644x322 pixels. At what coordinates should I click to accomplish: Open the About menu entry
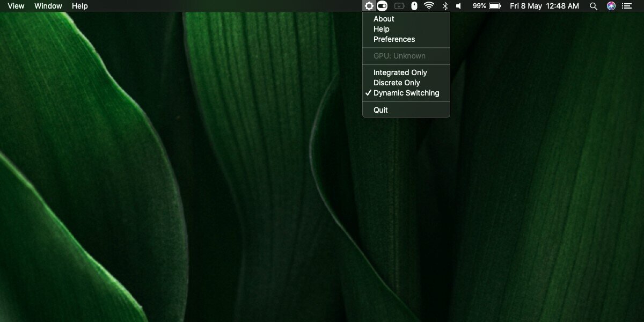[x=384, y=19]
